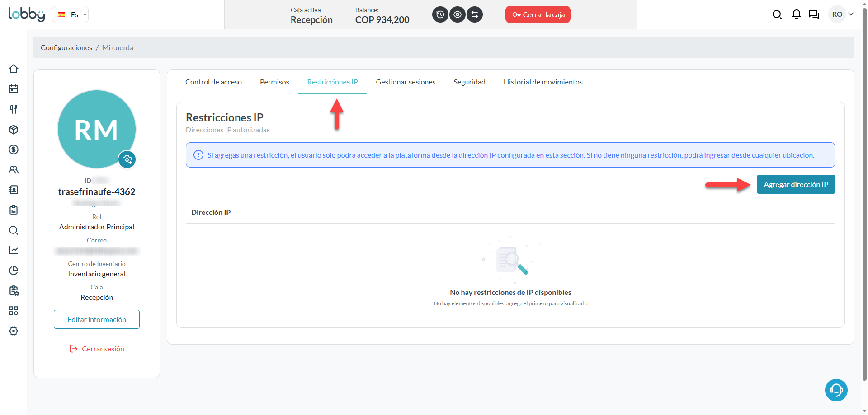This screenshot has height=415, width=868.
Task: Click the cash register history clock icon
Action: pyautogui.click(x=440, y=14)
